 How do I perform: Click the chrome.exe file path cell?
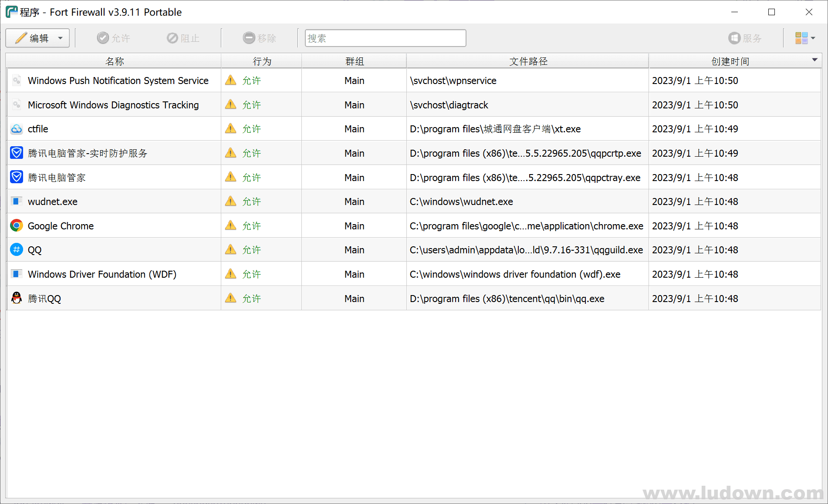527,226
